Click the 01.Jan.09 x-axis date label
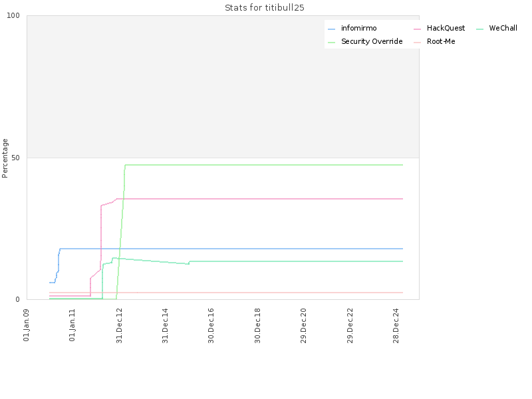 click(x=26, y=325)
